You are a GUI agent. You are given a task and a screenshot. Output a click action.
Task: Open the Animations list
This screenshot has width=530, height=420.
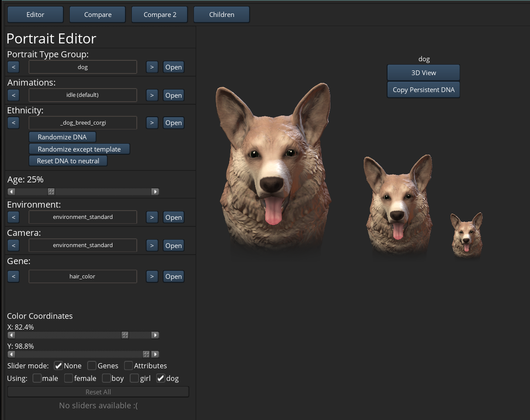point(173,95)
